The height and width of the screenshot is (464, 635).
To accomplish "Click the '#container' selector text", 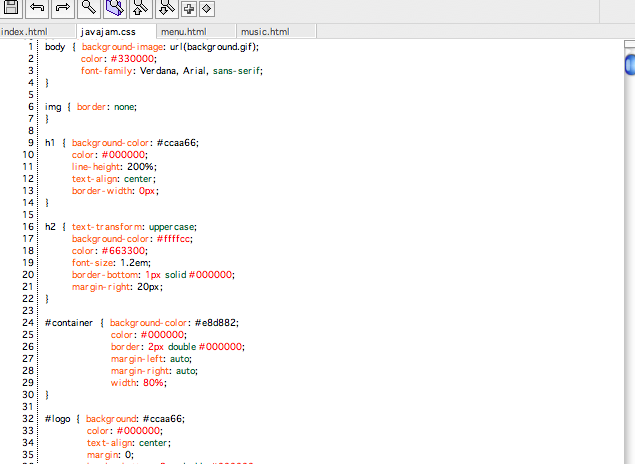I will click(x=69, y=323).
